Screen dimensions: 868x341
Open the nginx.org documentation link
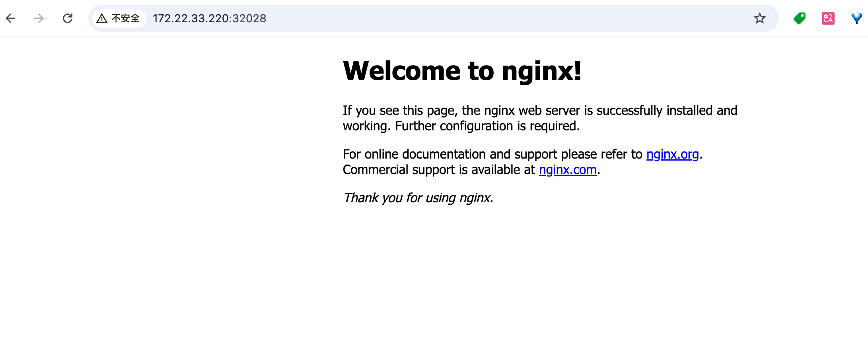point(672,154)
